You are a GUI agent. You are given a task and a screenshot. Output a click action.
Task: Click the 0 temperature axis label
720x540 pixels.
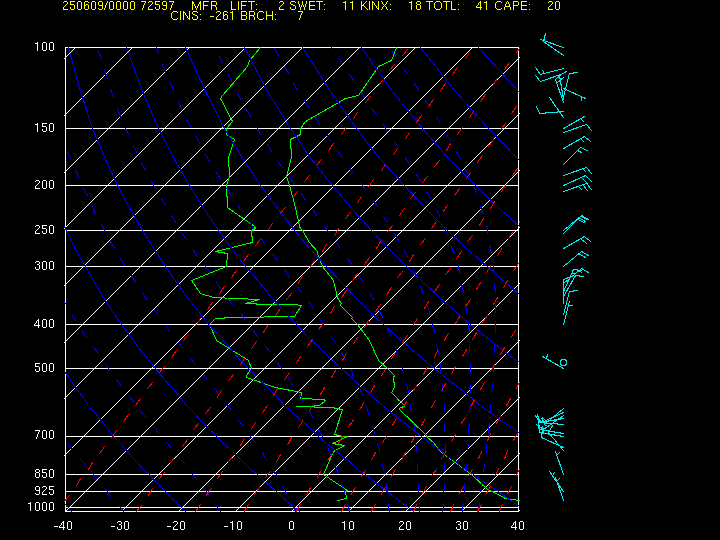292,526
